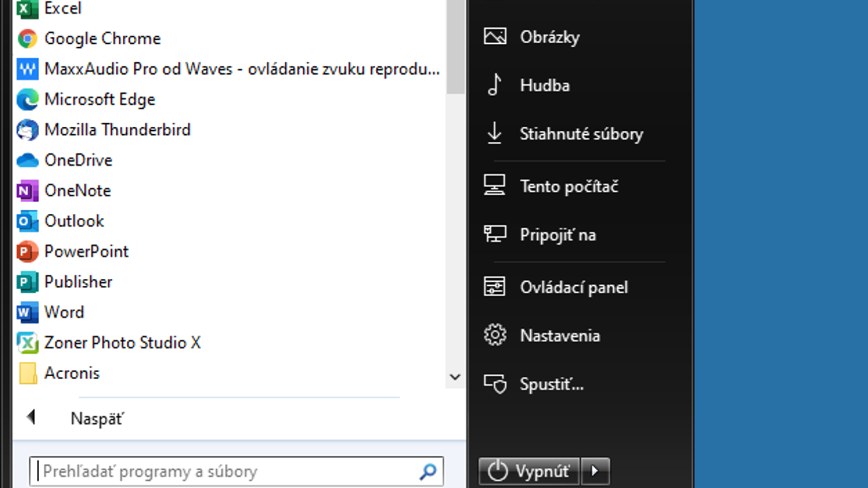The height and width of the screenshot is (488, 868).
Task: Open Nastavenia from the start menu
Action: [x=560, y=335]
